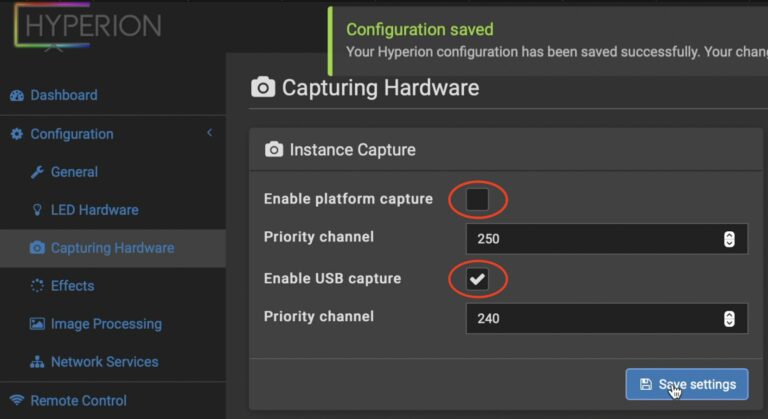The image size is (768, 419).
Task: Click the Network Services sitemap icon
Action: coord(37,362)
